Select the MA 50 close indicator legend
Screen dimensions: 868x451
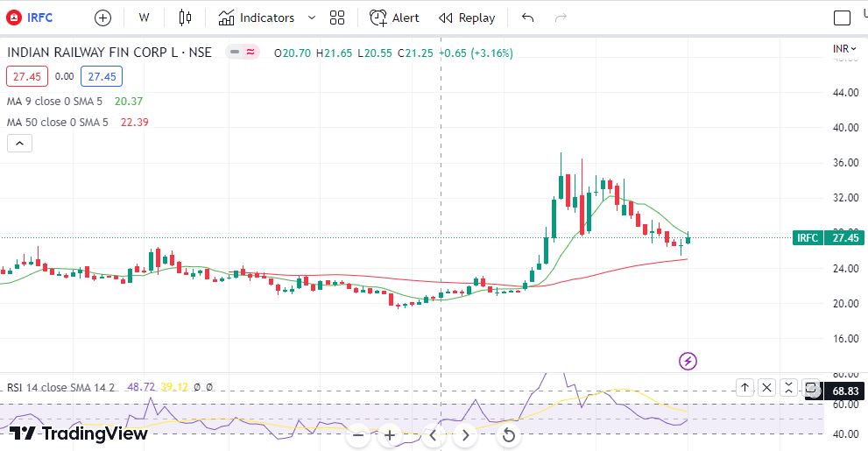[58, 123]
